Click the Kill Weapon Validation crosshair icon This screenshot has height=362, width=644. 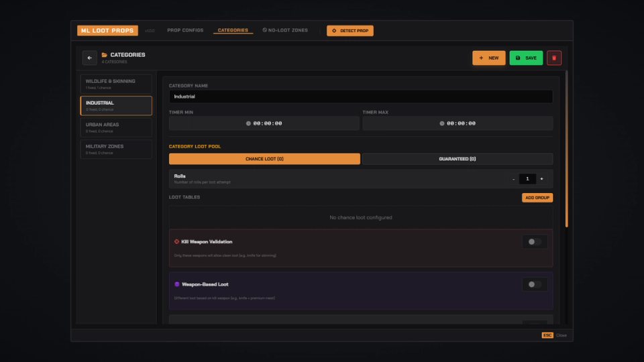(x=176, y=242)
